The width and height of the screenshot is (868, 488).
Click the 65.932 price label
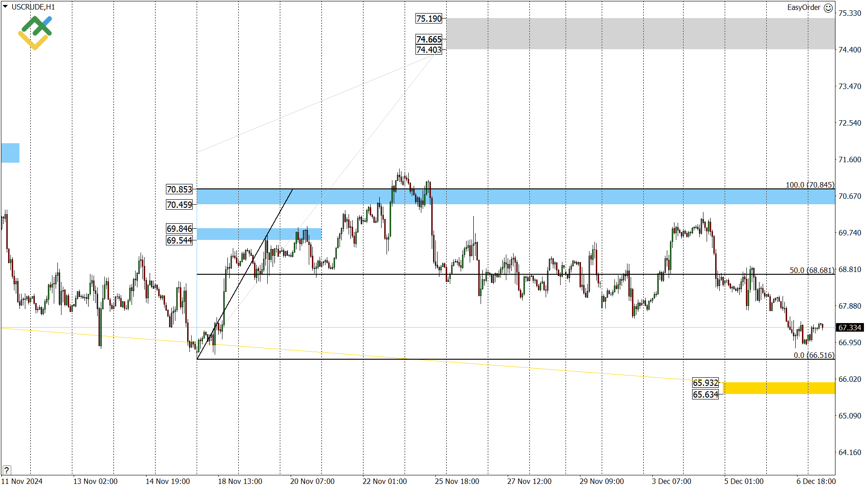(x=705, y=383)
